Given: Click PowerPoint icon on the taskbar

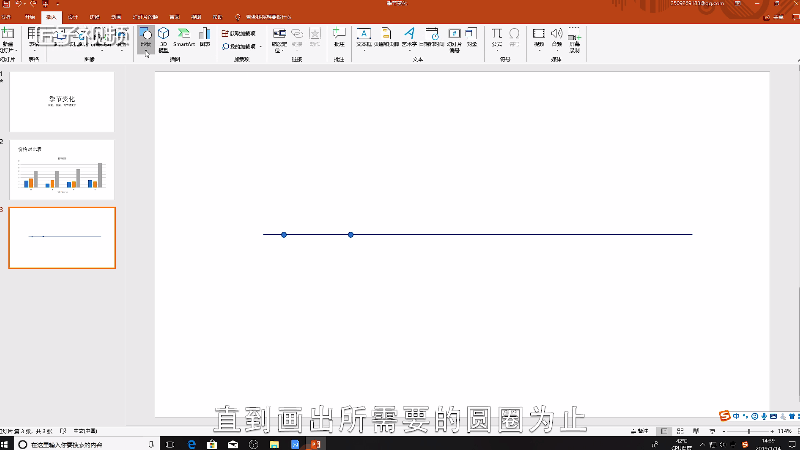Looking at the screenshot, I should (x=315, y=444).
